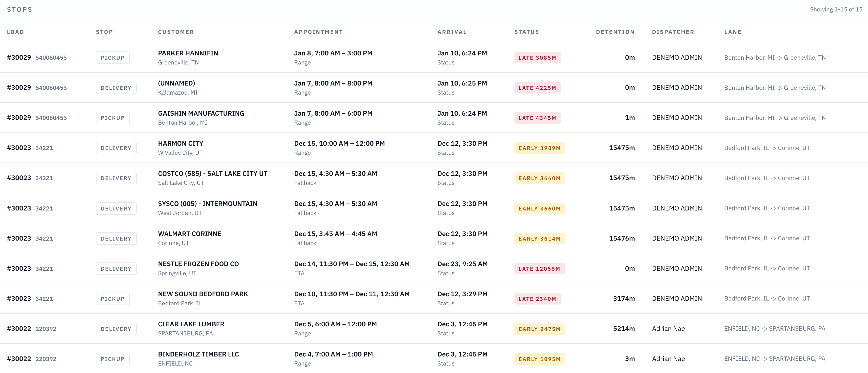Open load #30022 Clear Lake Lumber
This screenshot has width=868, height=373.
[x=19, y=329]
